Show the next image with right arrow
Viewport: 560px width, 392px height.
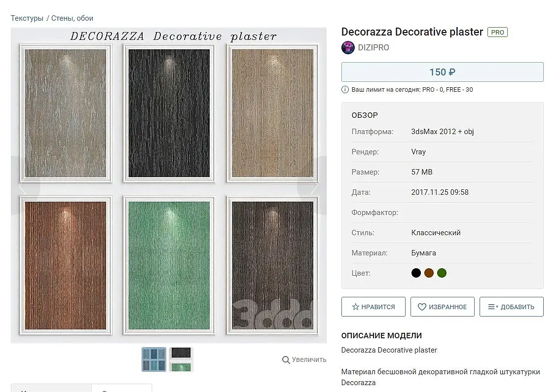tap(313, 186)
